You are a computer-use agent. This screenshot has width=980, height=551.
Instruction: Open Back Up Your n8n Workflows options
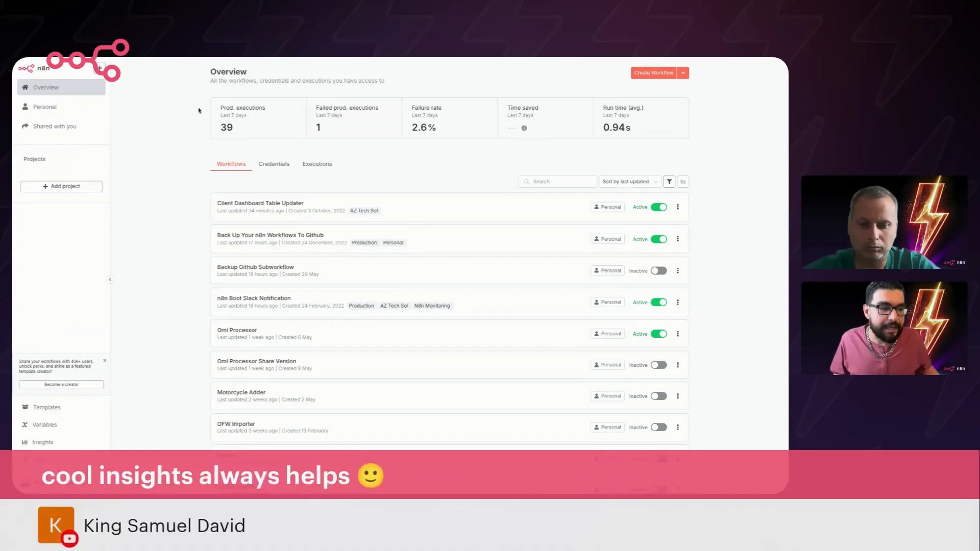(678, 239)
